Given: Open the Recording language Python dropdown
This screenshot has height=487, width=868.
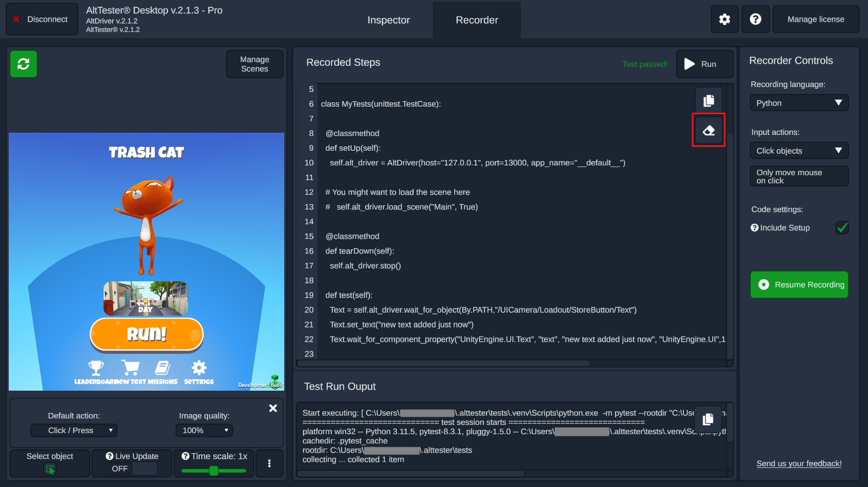Looking at the screenshot, I should [x=799, y=103].
